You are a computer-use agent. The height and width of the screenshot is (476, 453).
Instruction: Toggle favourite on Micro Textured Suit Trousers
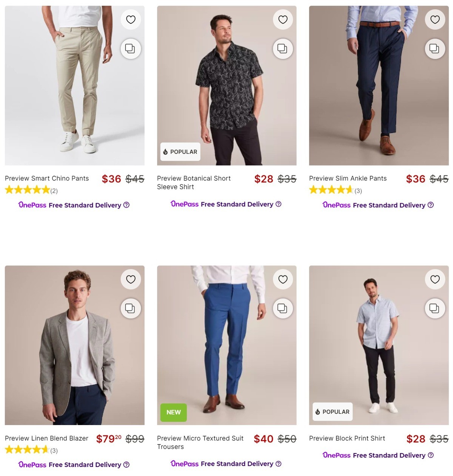point(283,279)
